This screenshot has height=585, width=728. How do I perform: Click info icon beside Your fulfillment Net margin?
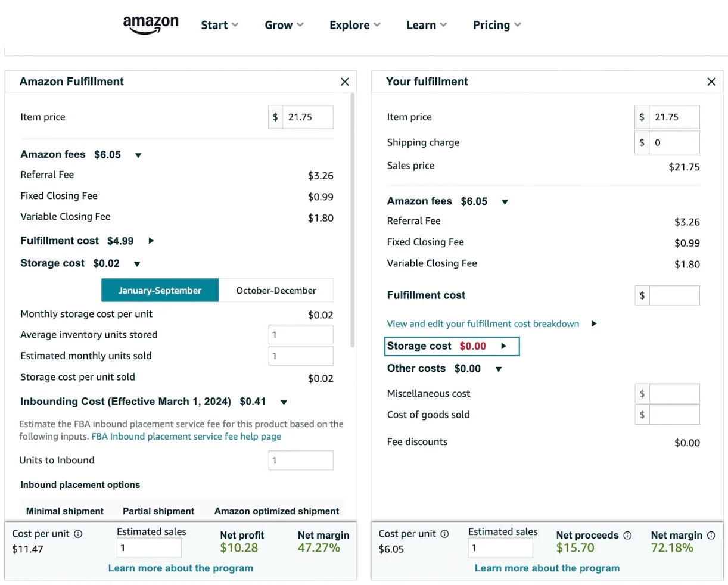coord(711,536)
